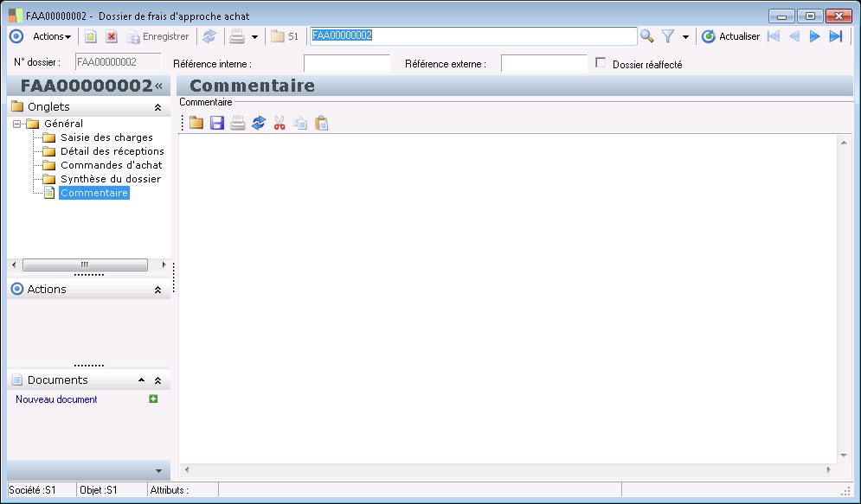The width and height of the screenshot is (861, 504).
Task: Select the Commentaire tree item
Action: [94, 193]
